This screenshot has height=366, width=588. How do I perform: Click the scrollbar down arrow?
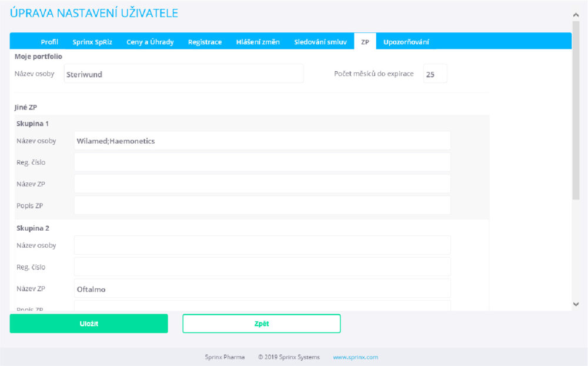[x=576, y=304]
